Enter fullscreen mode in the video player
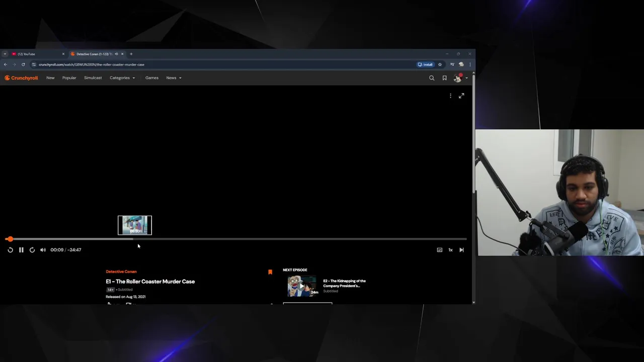Image resolution: width=644 pixels, height=362 pixels. click(461, 96)
